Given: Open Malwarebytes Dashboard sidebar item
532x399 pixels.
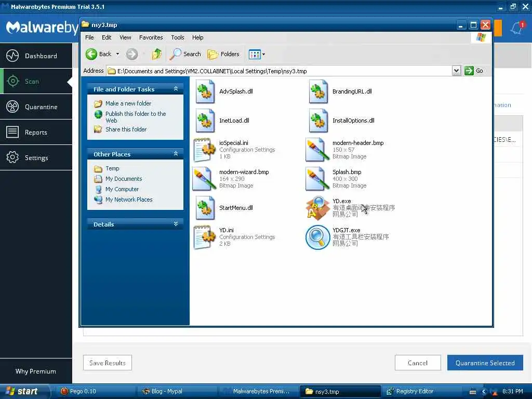Looking at the screenshot, I should pyautogui.click(x=36, y=56).
